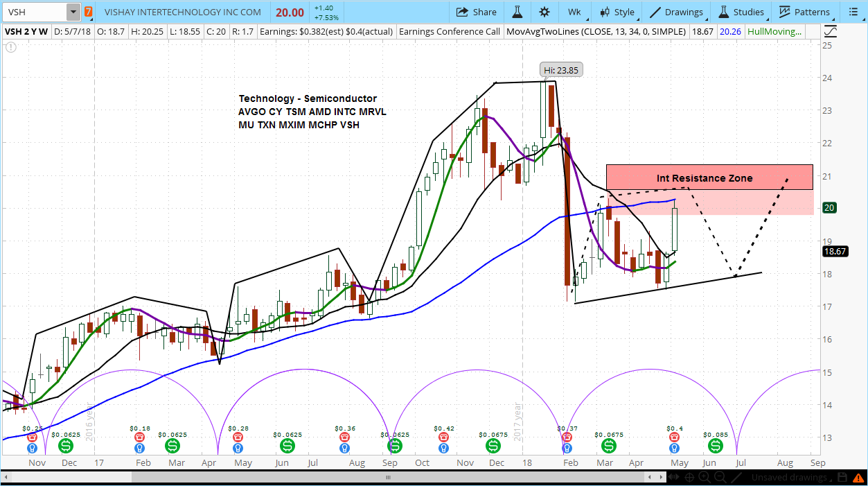Open the Studies menu
Image resolution: width=868 pixels, height=486 pixels.
[x=741, y=12]
